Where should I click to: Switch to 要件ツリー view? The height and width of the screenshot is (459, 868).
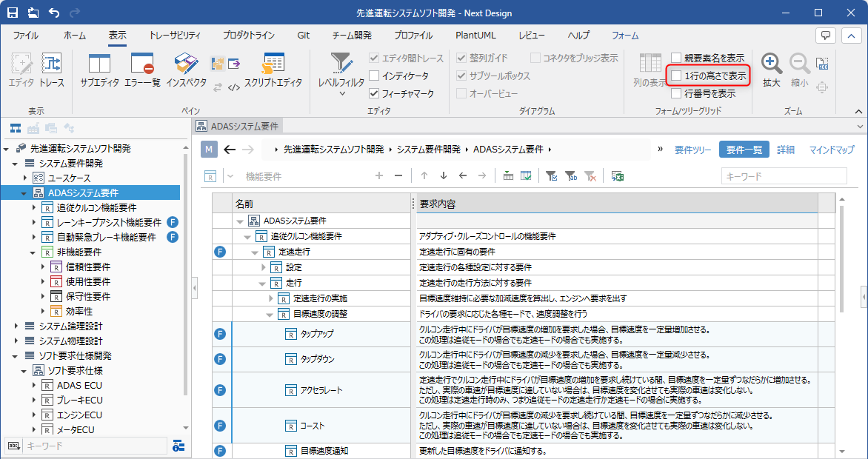692,150
